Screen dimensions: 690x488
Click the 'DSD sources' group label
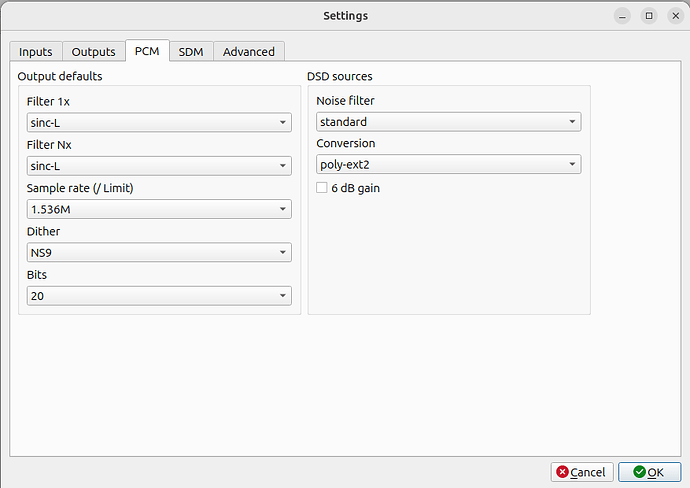tap(340, 76)
